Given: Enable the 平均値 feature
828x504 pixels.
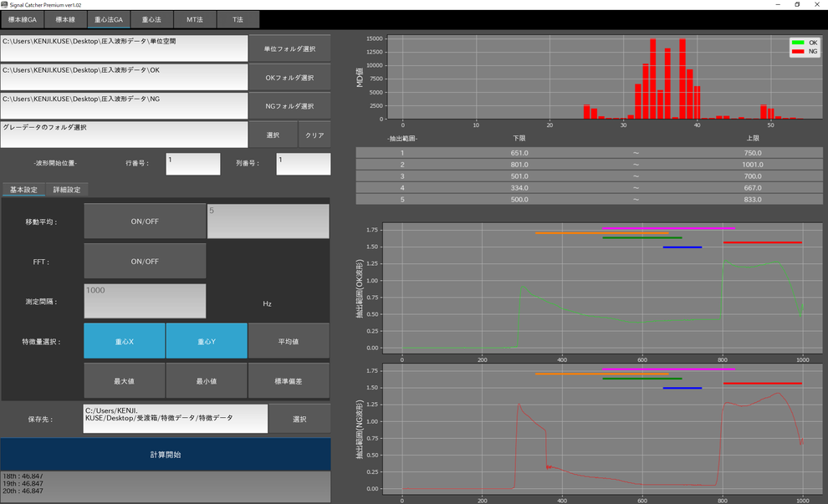Looking at the screenshot, I should 289,342.
